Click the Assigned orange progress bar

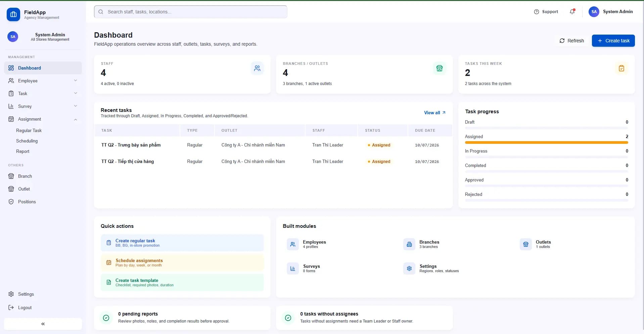pyautogui.click(x=546, y=142)
